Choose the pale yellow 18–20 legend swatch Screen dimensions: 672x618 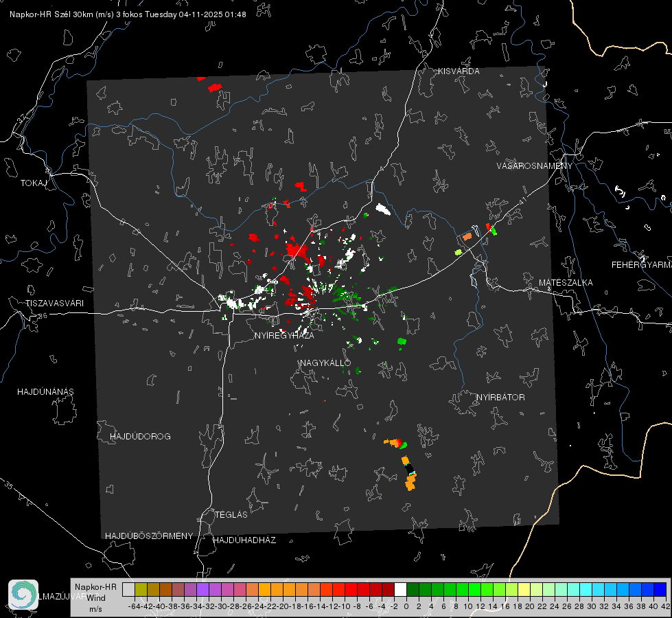pyautogui.click(x=524, y=589)
